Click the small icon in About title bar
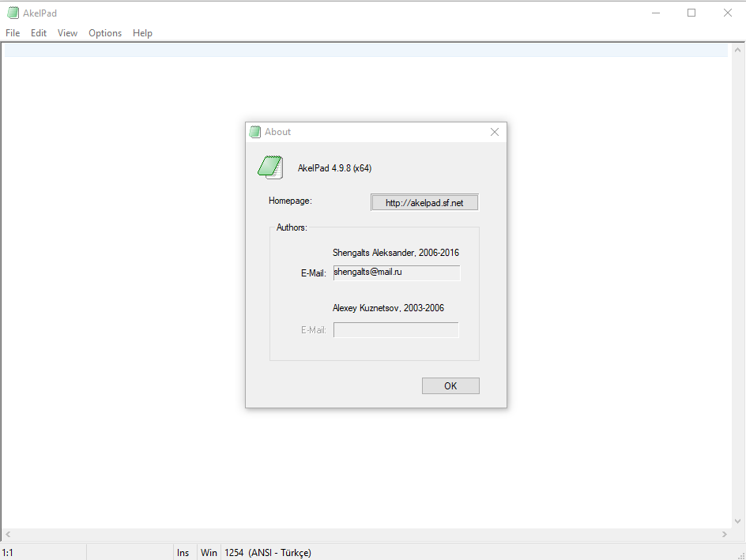The image size is (746, 560). coord(255,132)
